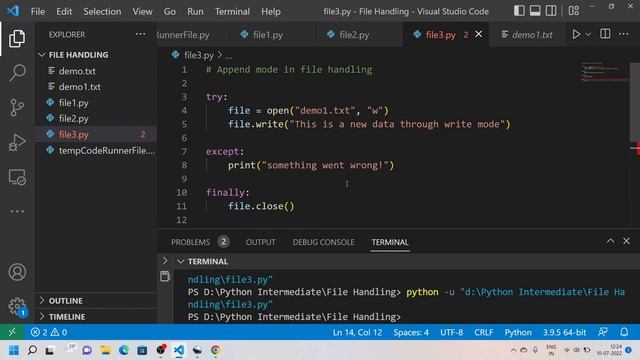640x360 pixels.
Task: Open the Go menu
Action: click(169, 11)
